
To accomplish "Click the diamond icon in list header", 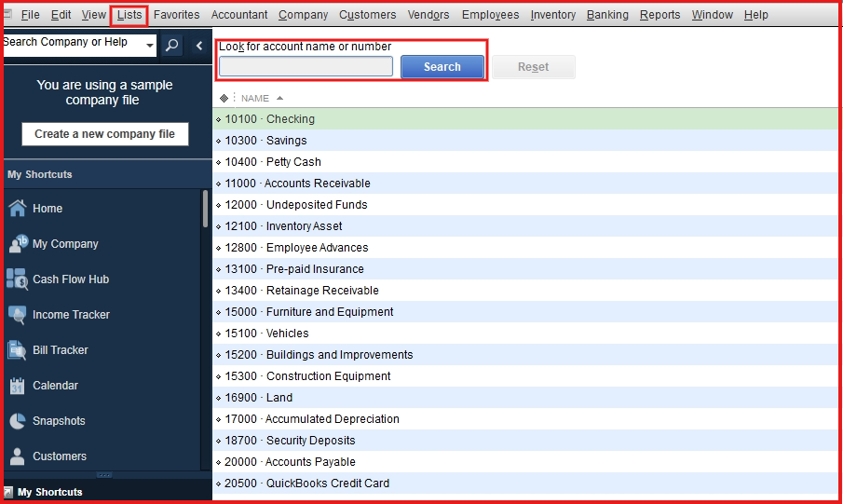I will click(x=224, y=98).
